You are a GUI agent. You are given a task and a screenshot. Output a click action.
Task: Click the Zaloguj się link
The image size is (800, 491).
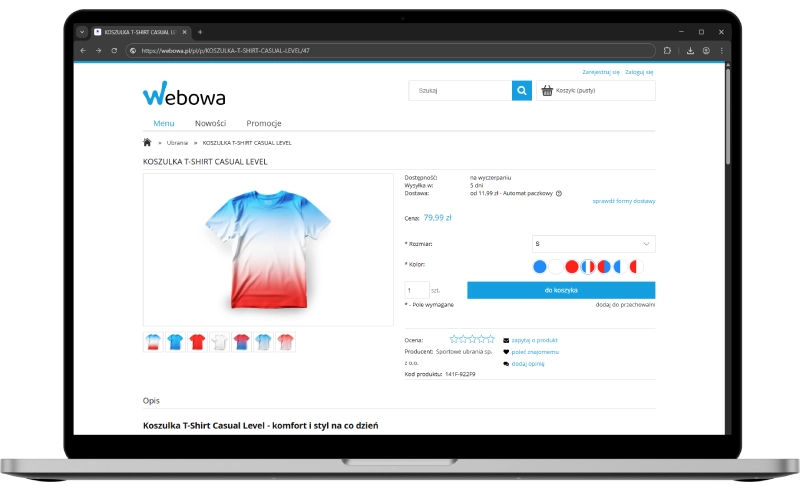point(639,72)
